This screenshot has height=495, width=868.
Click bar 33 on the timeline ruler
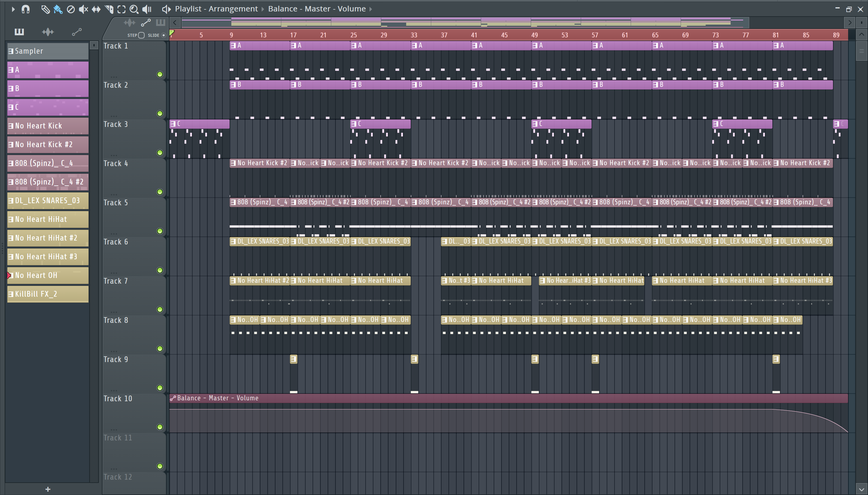pyautogui.click(x=414, y=35)
